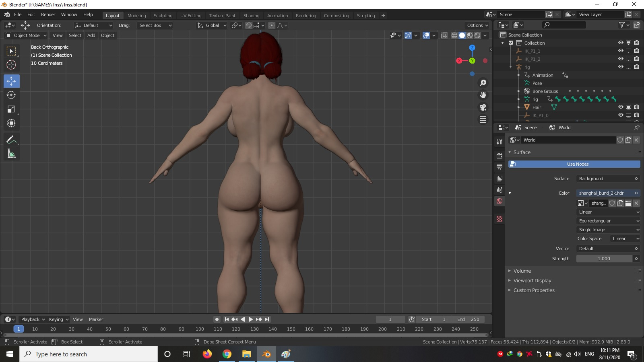Toggle snapping magnet icon
The height and width of the screenshot is (362, 644).
point(249,25)
